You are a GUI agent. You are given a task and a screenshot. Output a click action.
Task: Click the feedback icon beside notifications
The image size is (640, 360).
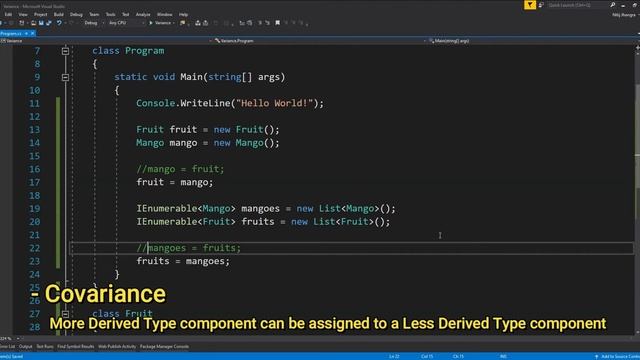pos(541,5)
